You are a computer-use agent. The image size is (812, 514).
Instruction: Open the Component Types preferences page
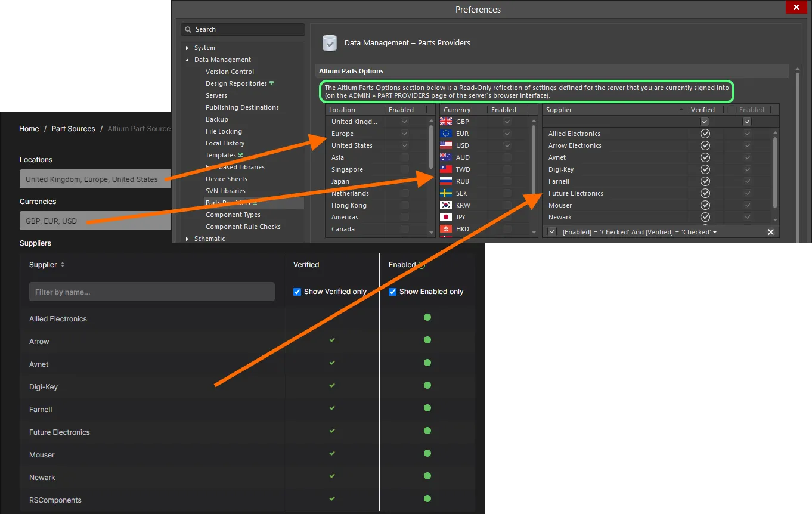[x=233, y=215]
